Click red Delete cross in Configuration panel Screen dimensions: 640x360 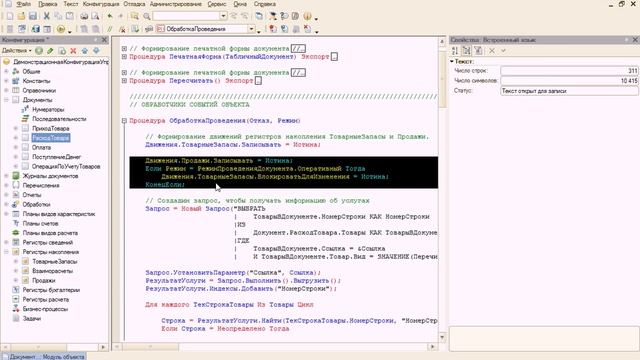[x=73, y=51]
